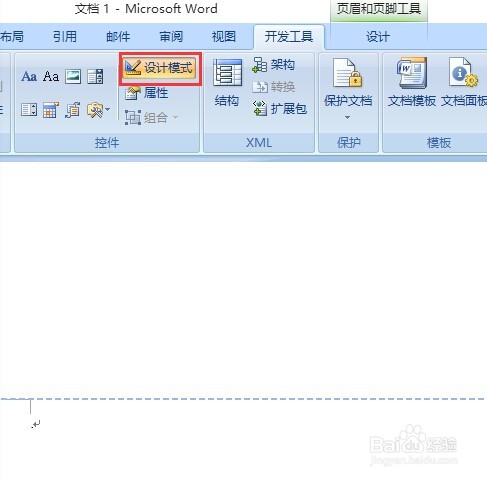Open the 设计 header footer design tab
This screenshot has width=487, height=478.
click(x=378, y=37)
